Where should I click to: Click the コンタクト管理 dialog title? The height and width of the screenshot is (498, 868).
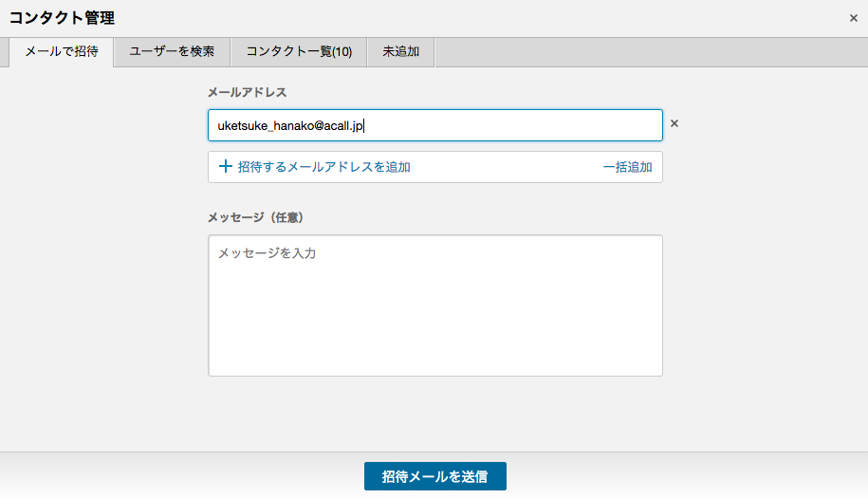coord(62,18)
